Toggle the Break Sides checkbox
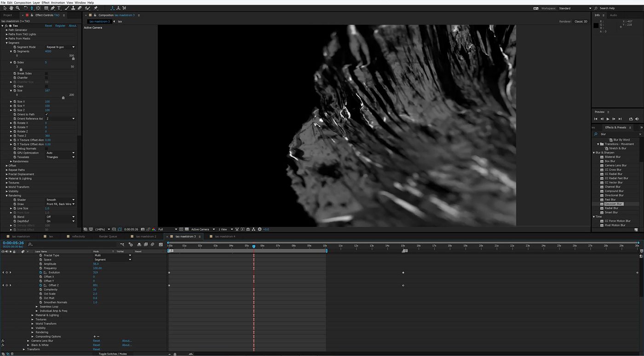 46,73
